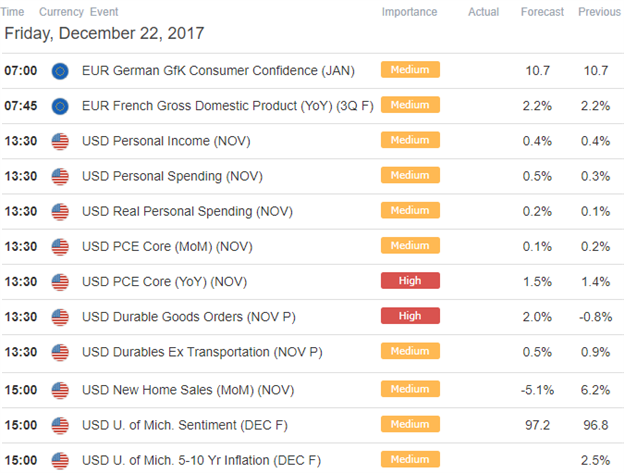The width and height of the screenshot is (624, 473).
Task: Click the EU flag beside French Gross Domestic Product
Action: point(60,106)
